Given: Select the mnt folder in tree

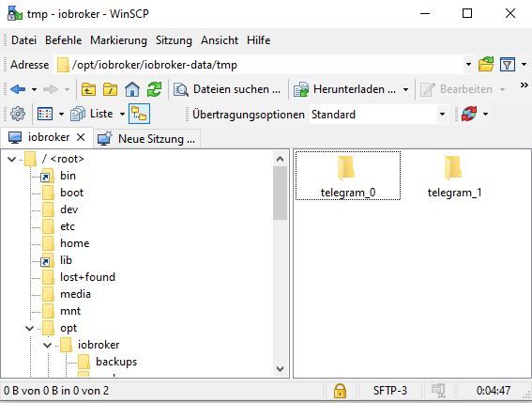Looking at the screenshot, I should 62,311.
